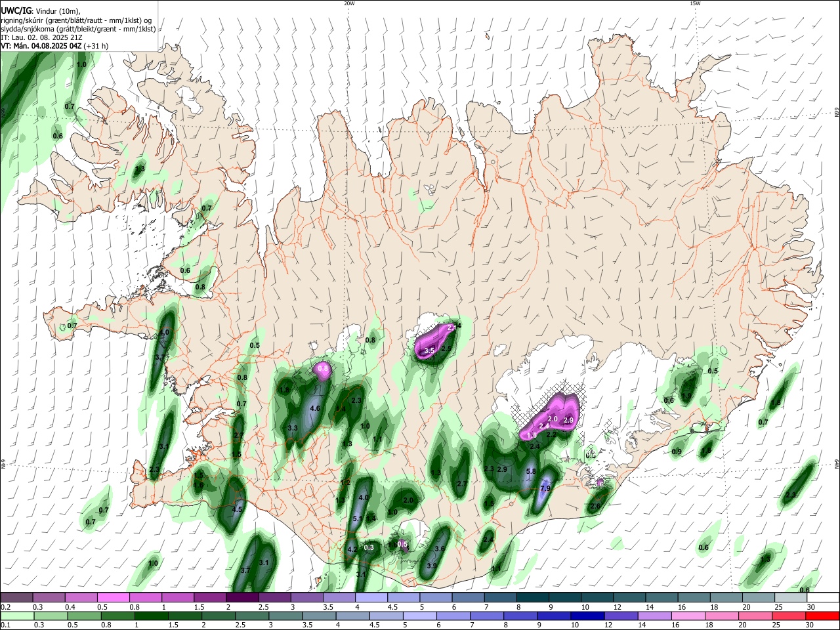
Task: Click the 4.2 value on the map
Action: [x=352, y=550]
